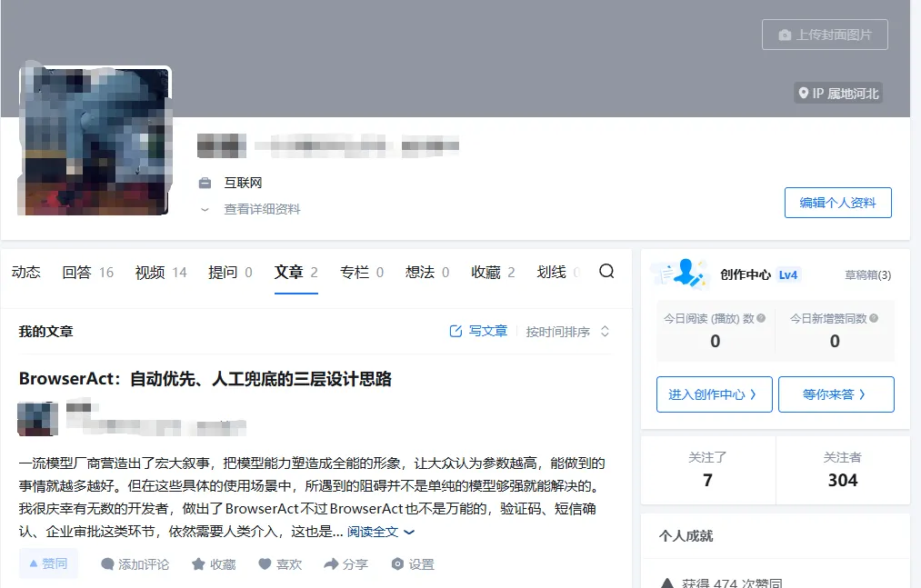This screenshot has width=921, height=588.
Task: Click the 互联网 industry text
Action: (x=243, y=183)
